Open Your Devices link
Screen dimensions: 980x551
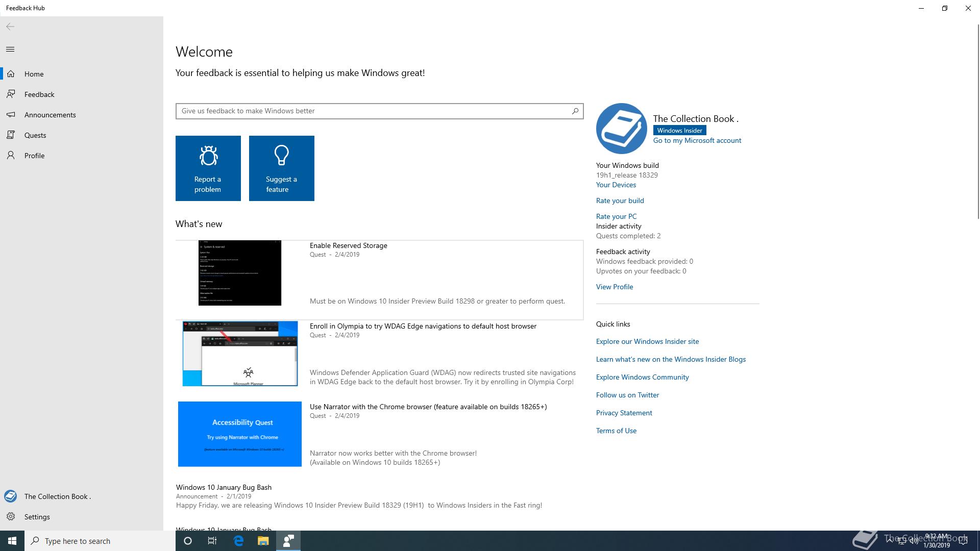pos(616,185)
